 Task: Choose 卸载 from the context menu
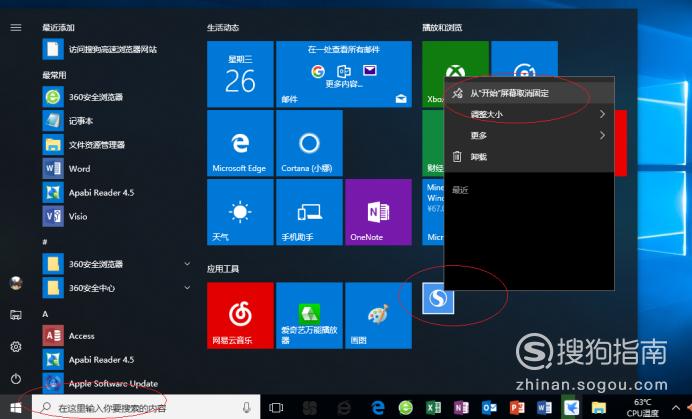click(529, 157)
